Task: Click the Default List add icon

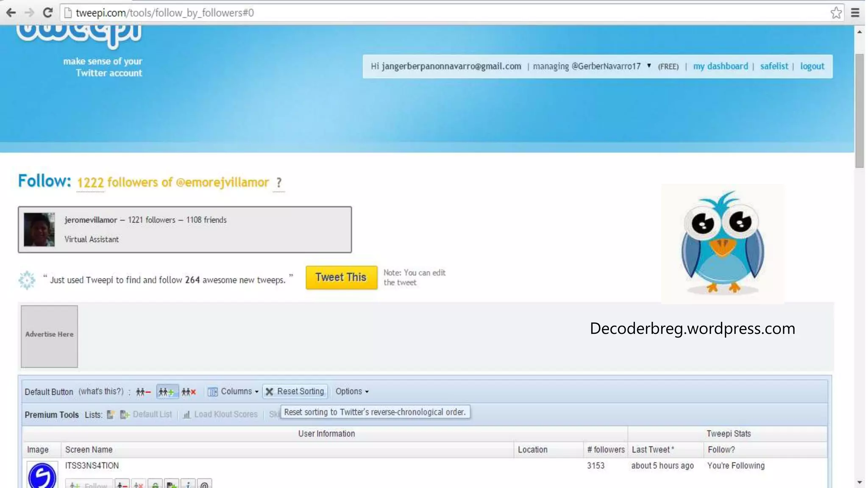Action: pos(125,415)
